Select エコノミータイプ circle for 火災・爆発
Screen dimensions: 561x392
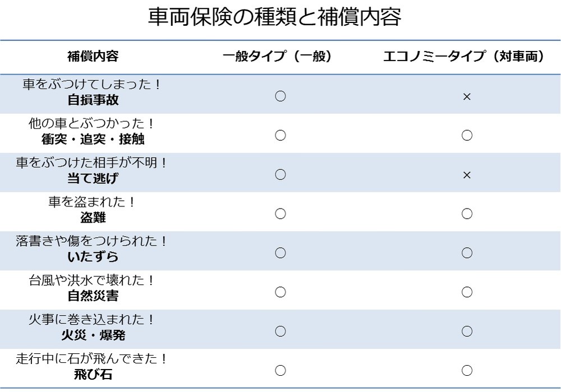point(466,331)
